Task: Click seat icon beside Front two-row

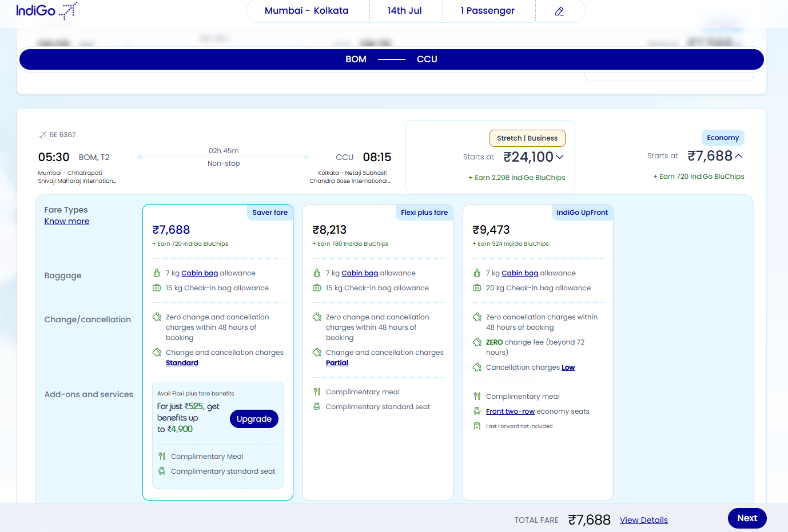Action: pyautogui.click(x=477, y=411)
